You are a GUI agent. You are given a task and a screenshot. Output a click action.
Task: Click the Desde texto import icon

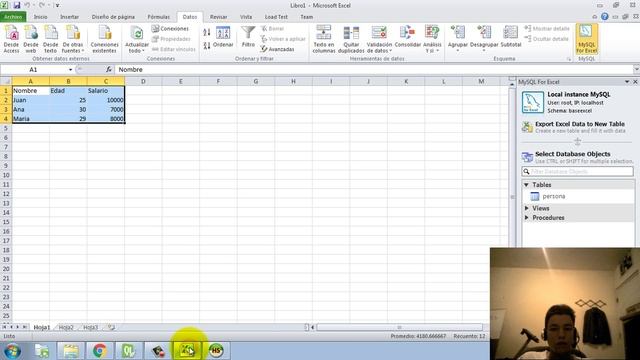point(51,33)
